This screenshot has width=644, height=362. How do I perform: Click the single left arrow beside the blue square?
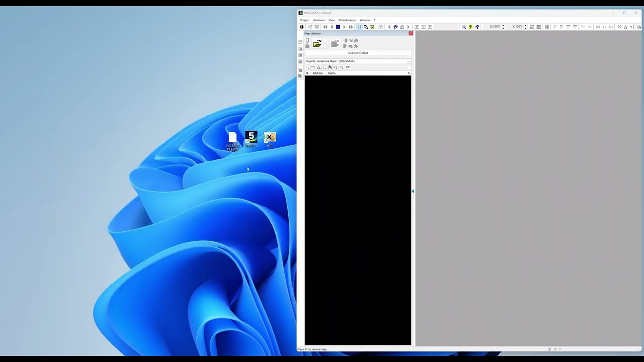[x=332, y=27]
